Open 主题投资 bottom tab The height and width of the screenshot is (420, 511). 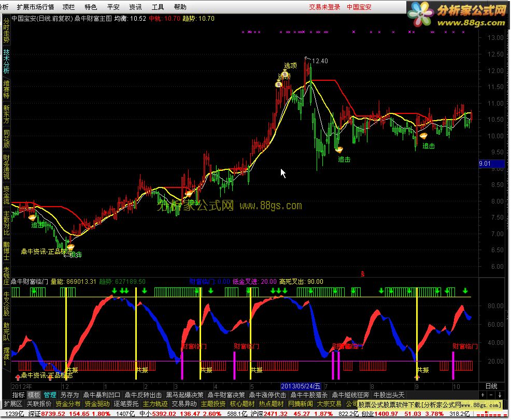coord(213,404)
